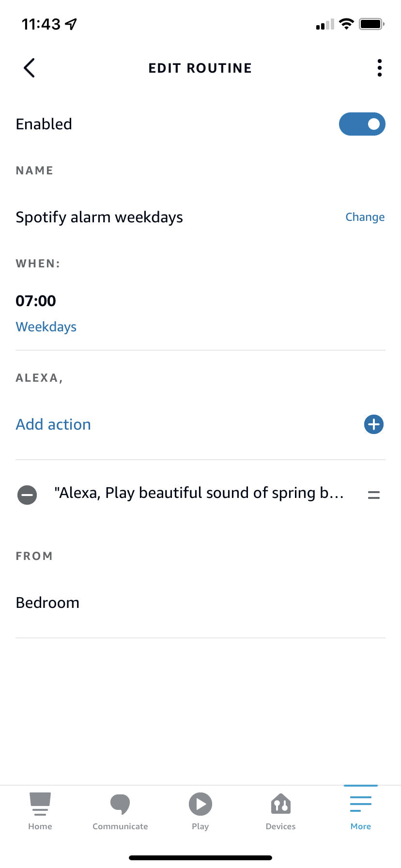Remove the Alexa play action
The height and width of the screenshot is (868, 401).
(27, 495)
